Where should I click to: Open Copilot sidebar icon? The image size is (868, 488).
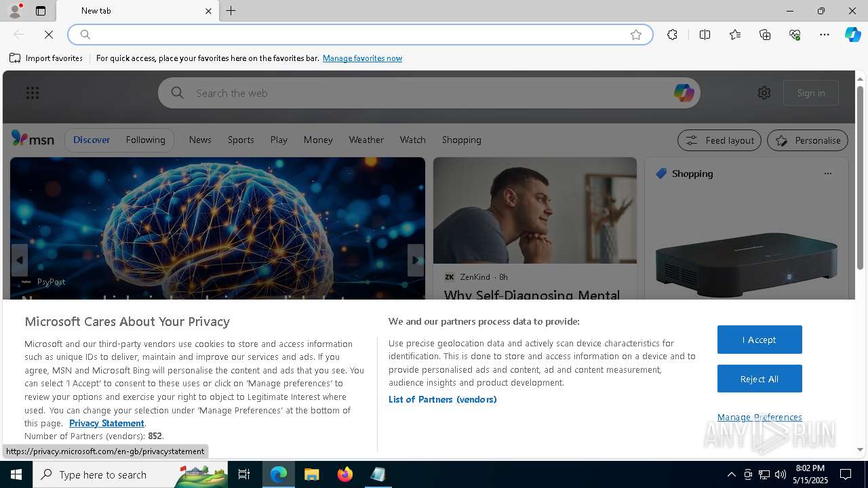pyautogui.click(x=852, y=35)
